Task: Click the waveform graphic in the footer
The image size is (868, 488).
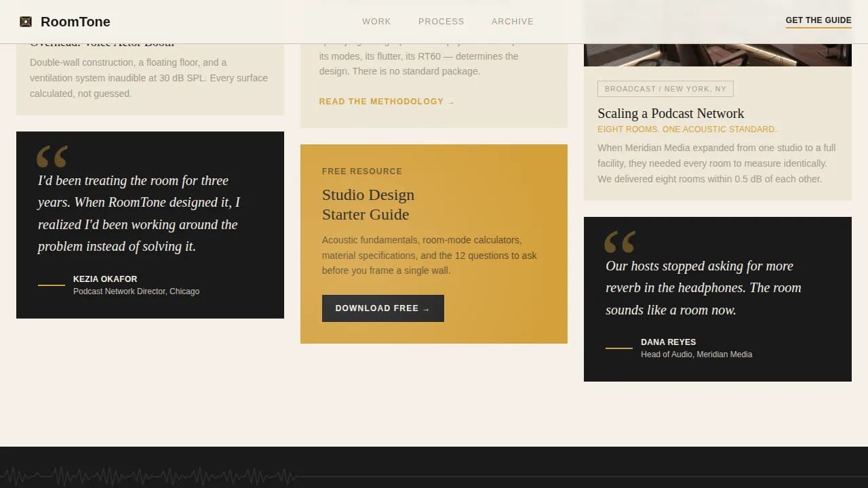Action: [x=149, y=476]
